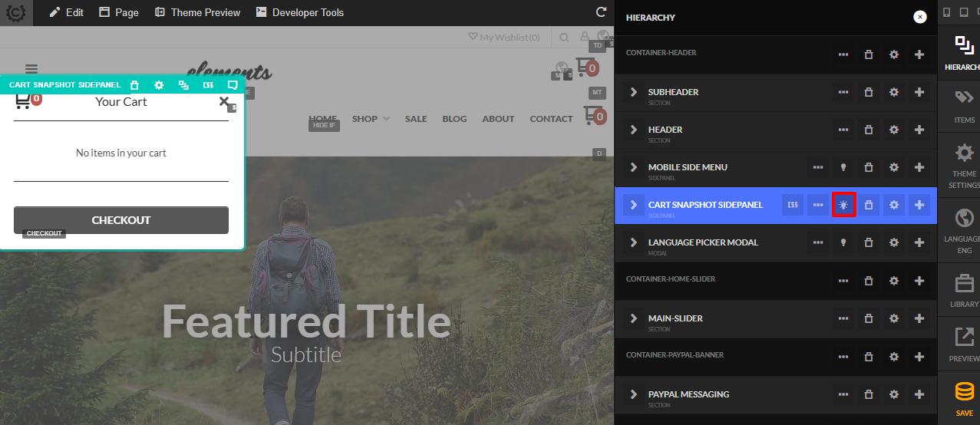Expand the Subheader section chevron
Image resolution: width=980 pixels, height=425 pixels.
click(x=633, y=92)
